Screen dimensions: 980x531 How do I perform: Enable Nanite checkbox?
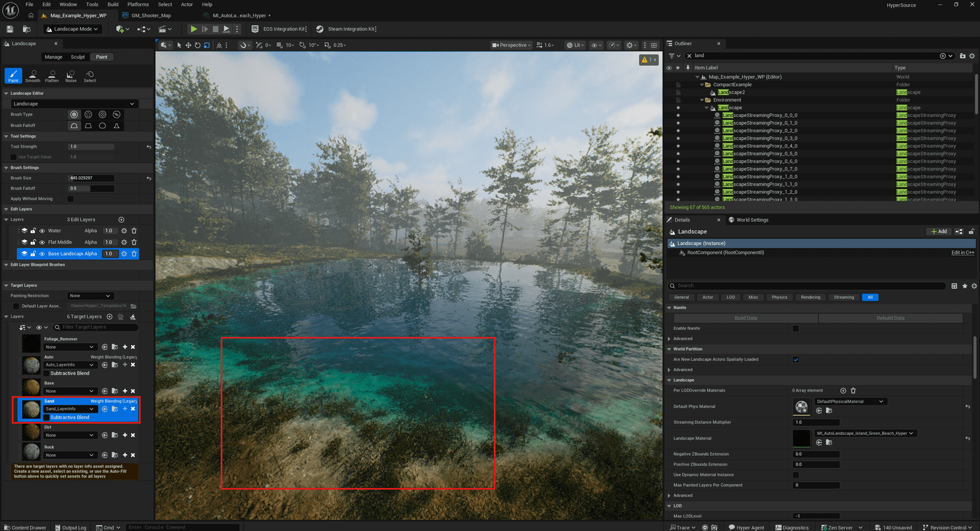[796, 328]
